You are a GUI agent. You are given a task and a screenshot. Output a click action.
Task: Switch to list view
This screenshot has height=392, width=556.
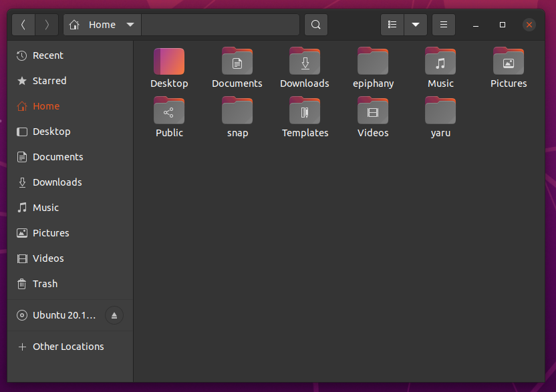coord(392,25)
